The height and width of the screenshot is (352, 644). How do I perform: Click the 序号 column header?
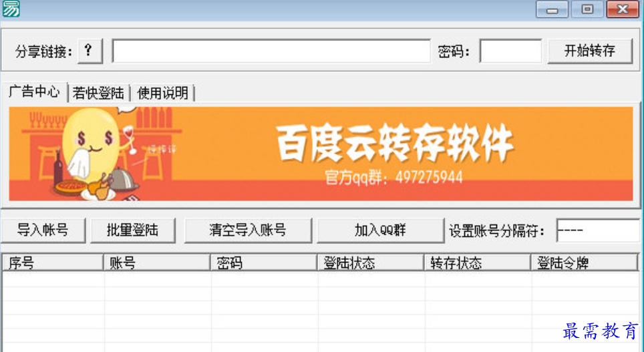53,262
